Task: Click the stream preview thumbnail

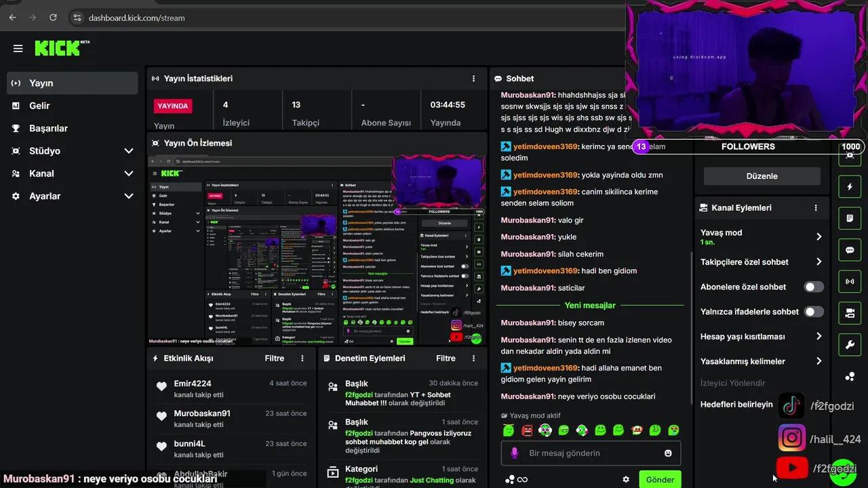Action: 317,250
